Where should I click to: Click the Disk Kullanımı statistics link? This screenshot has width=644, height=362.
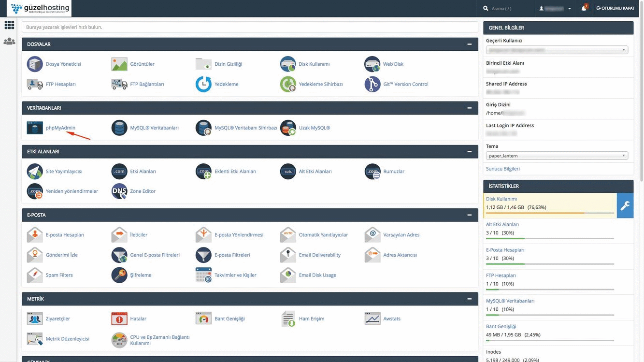coord(501,199)
